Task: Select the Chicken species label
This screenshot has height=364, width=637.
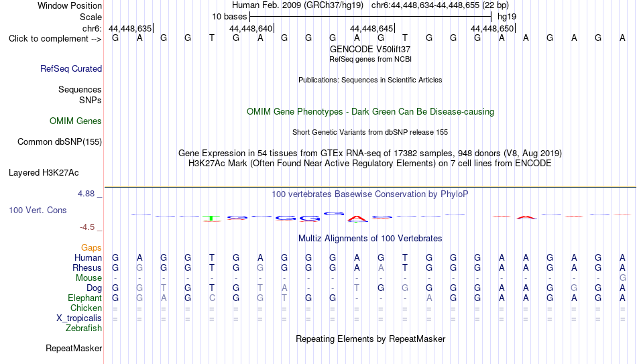Action: [86, 308]
